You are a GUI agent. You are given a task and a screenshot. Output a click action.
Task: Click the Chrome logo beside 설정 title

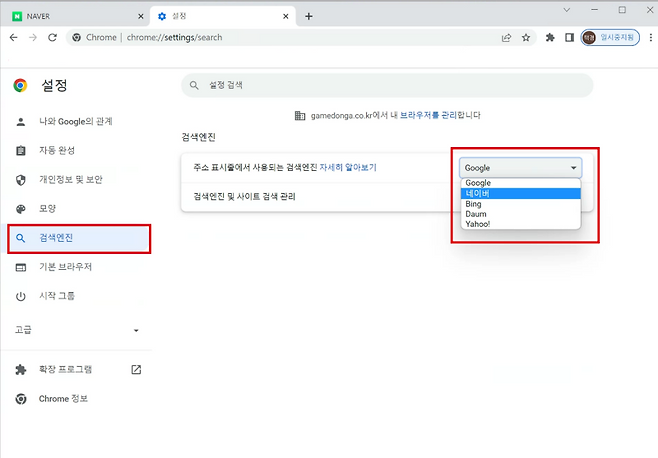click(20, 85)
